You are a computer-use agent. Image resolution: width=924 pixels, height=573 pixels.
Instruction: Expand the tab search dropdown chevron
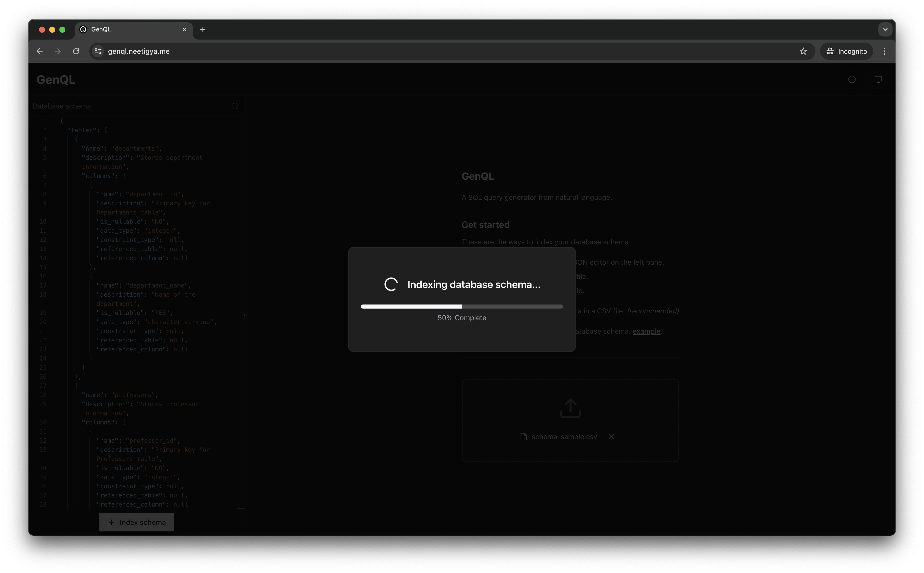(x=885, y=29)
